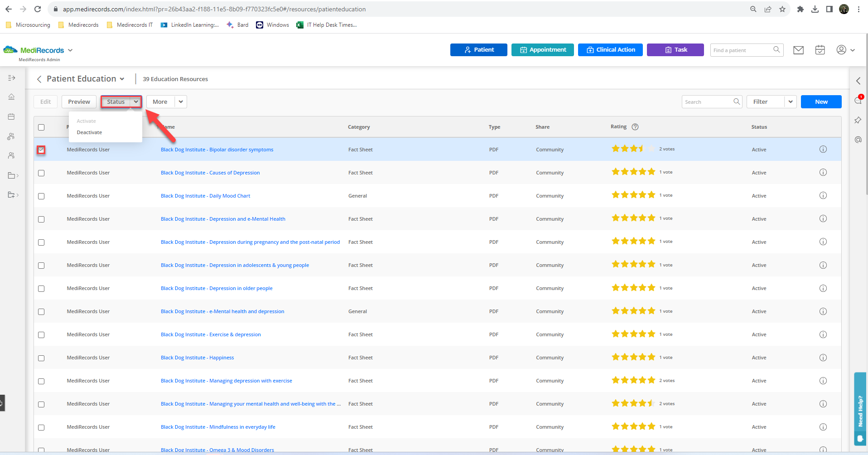Open the calendar icon in header

pyautogui.click(x=820, y=50)
